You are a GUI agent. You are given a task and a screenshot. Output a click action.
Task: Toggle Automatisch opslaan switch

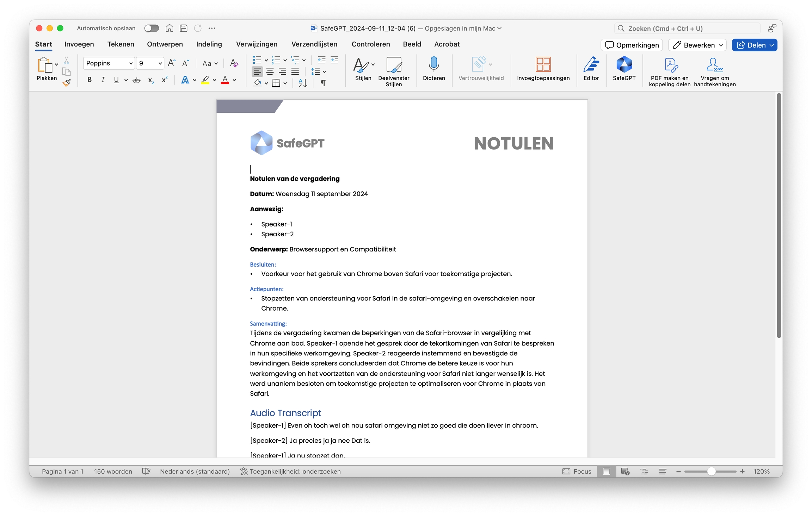(152, 28)
